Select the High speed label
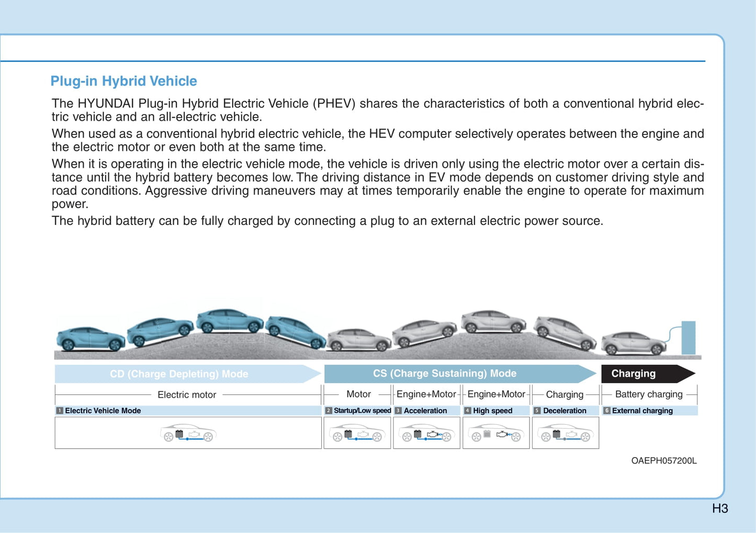756x533 pixels. 492,411
